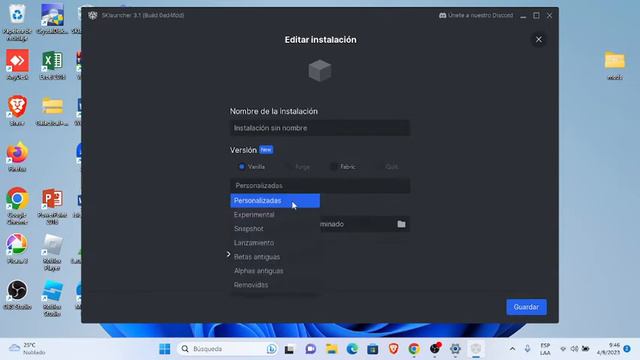The height and width of the screenshot is (360, 640).
Task: Click the folder icon in the directory field
Action: (x=401, y=224)
